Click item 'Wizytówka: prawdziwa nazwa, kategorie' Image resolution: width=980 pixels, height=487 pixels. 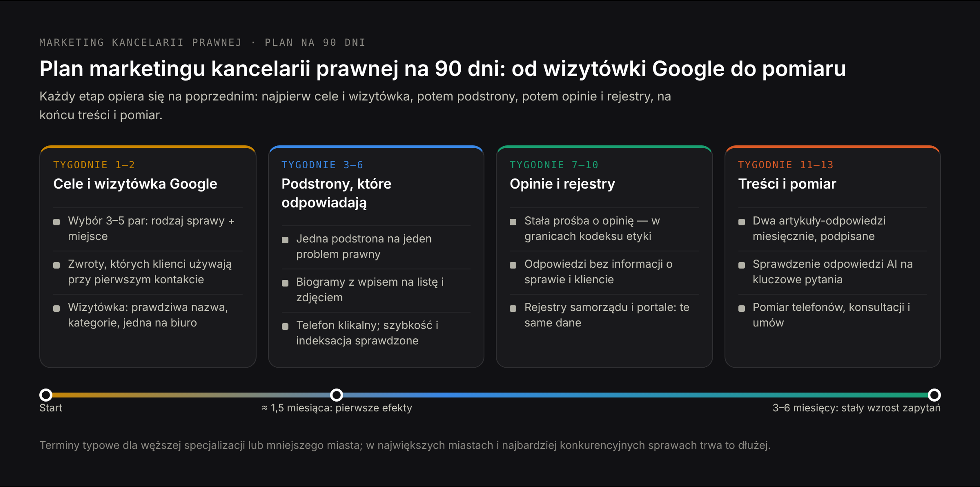[x=148, y=315]
